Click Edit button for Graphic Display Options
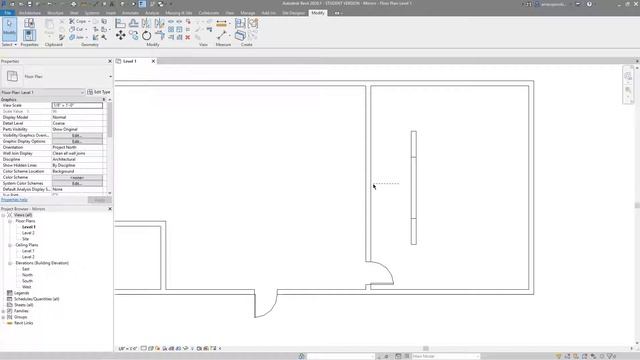Screen dimensions: 640x360 coord(77,141)
